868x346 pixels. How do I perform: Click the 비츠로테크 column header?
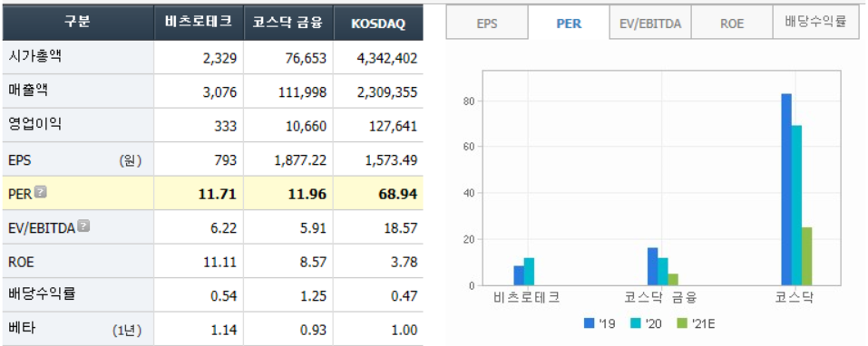199,23
